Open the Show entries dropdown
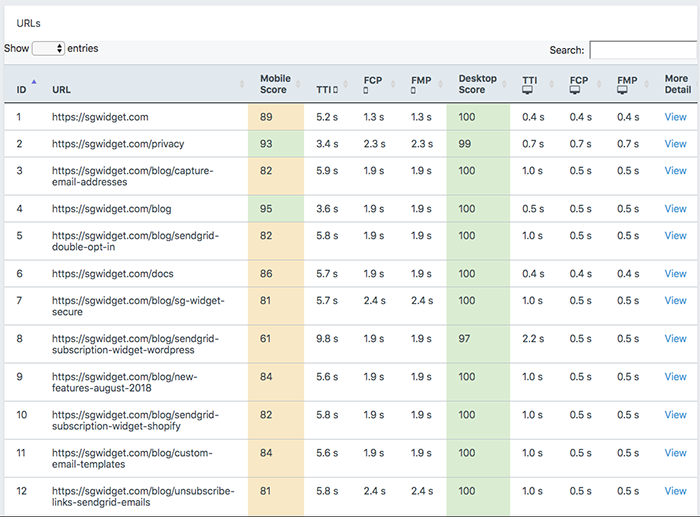This screenshot has height=517, width=700. (x=48, y=48)
